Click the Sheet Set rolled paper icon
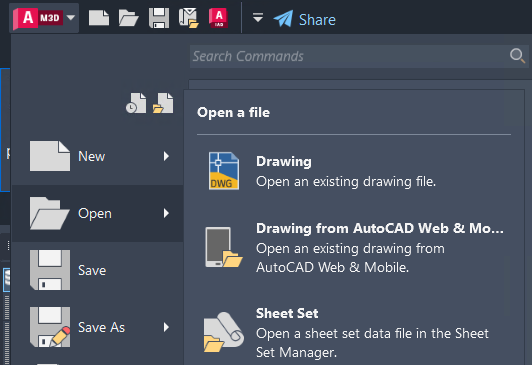532x365 pixels. coord(224,332)
